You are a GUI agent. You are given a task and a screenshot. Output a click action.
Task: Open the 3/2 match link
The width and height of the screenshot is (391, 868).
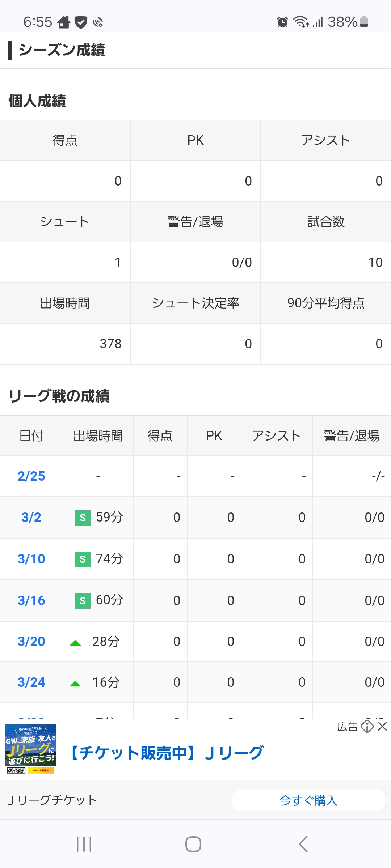tap(31, 518)
